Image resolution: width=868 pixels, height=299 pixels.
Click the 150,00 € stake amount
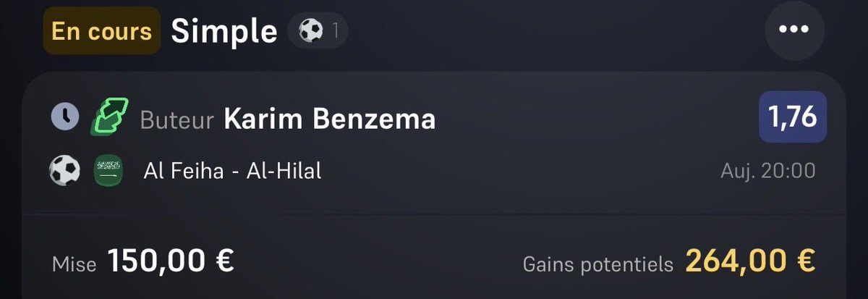(171, 261)
